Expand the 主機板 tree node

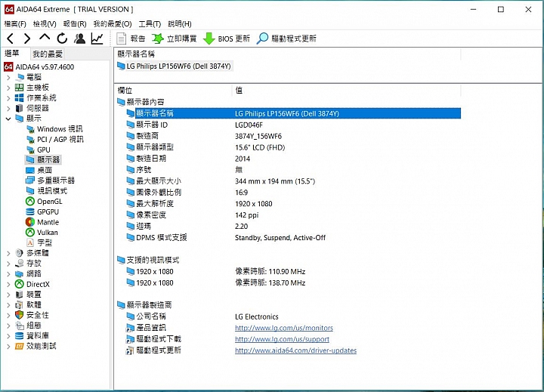click(x=8, y=88)
